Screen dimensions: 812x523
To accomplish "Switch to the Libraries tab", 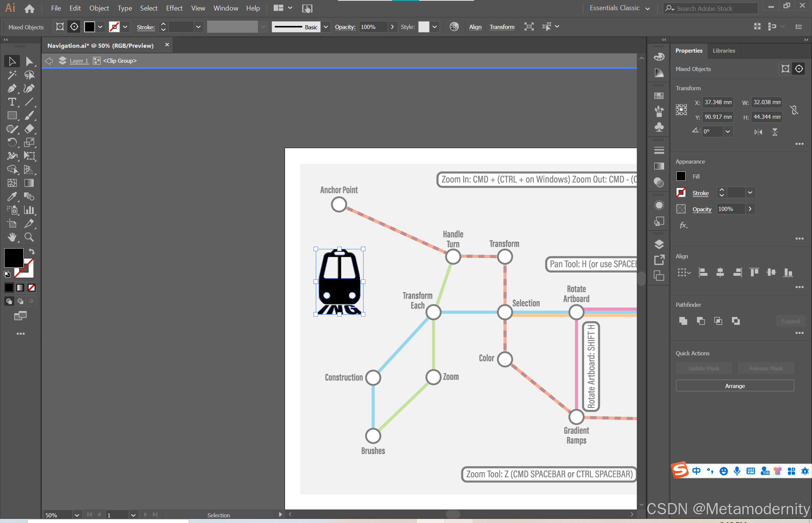I will point(724,51).
